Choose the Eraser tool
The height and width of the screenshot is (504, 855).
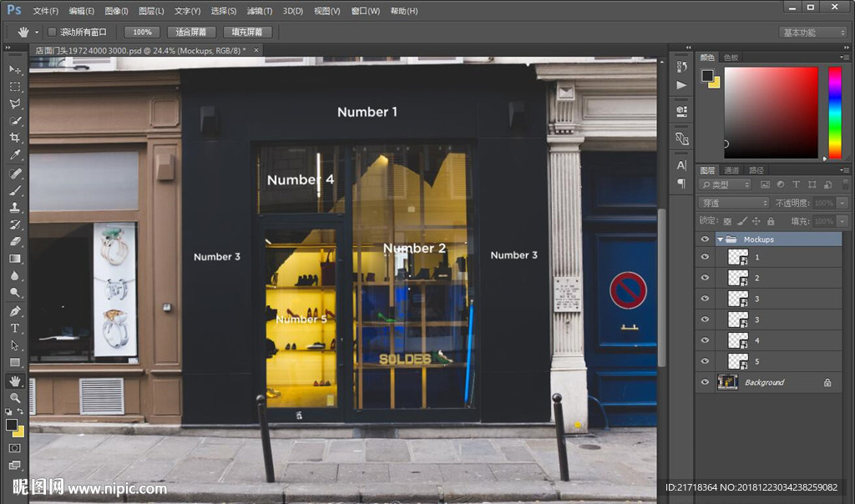(15, 241)
